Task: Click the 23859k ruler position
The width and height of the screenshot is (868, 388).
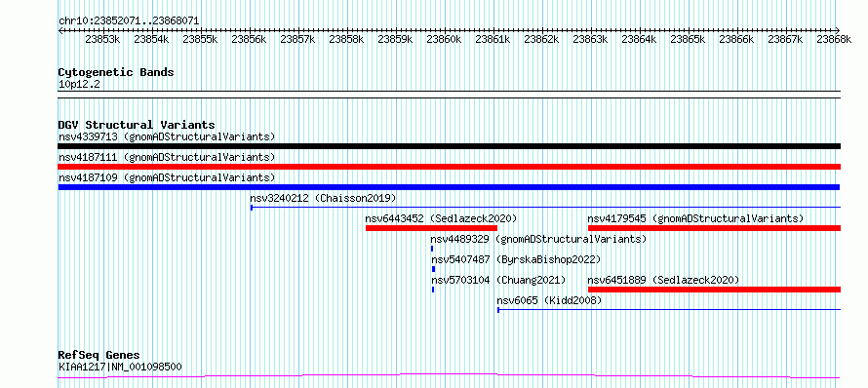Action: click(395, 39)
